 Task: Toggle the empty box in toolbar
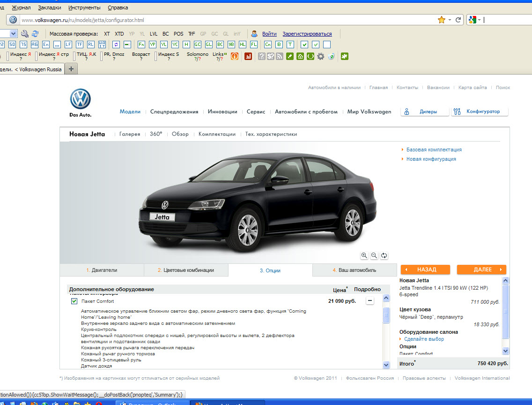pyautogui.click(x=327, y=45)
